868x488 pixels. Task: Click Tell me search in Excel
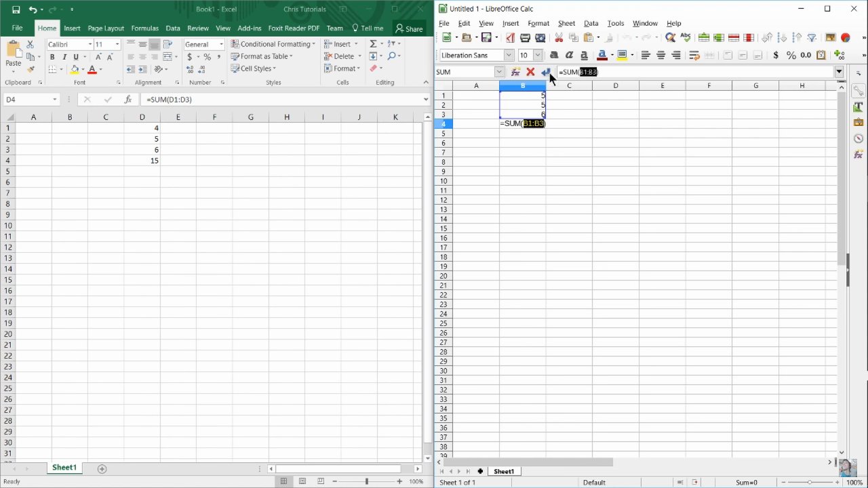367,28
